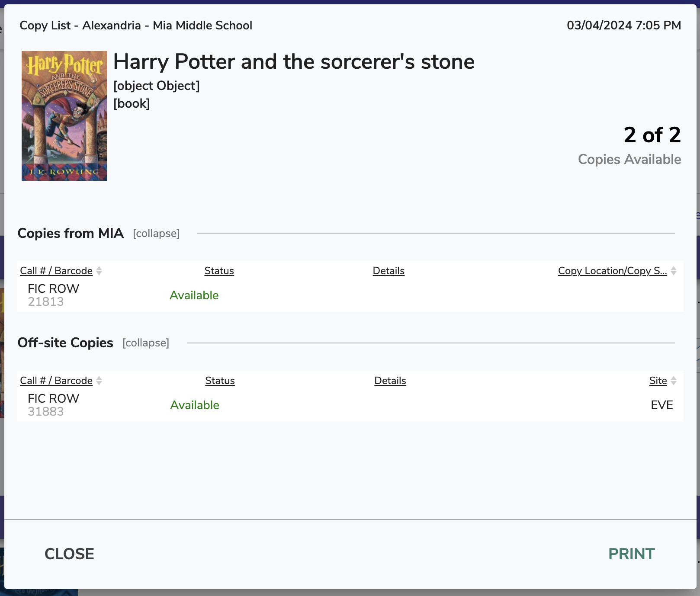Click sort arrows beside off-site Call # / Barcode
This screenshot has width=700, height=596.
pos(99,381)
